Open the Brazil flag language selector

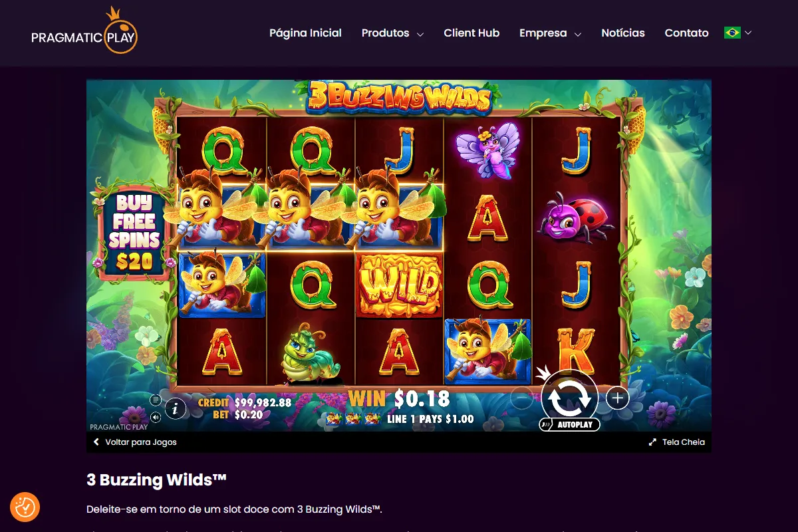click(x=737, y=33)
